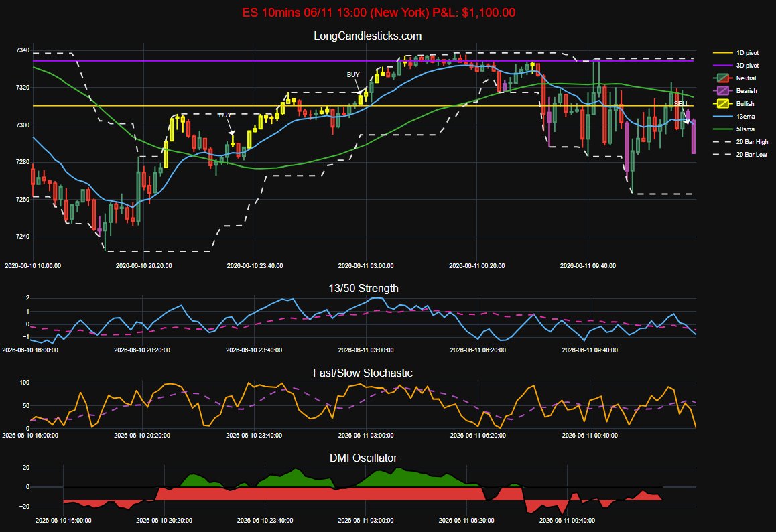Viewport: 776px width, 532px height.
Task: Click the second BUY annotation near 03:00
Action: [353, 75]
